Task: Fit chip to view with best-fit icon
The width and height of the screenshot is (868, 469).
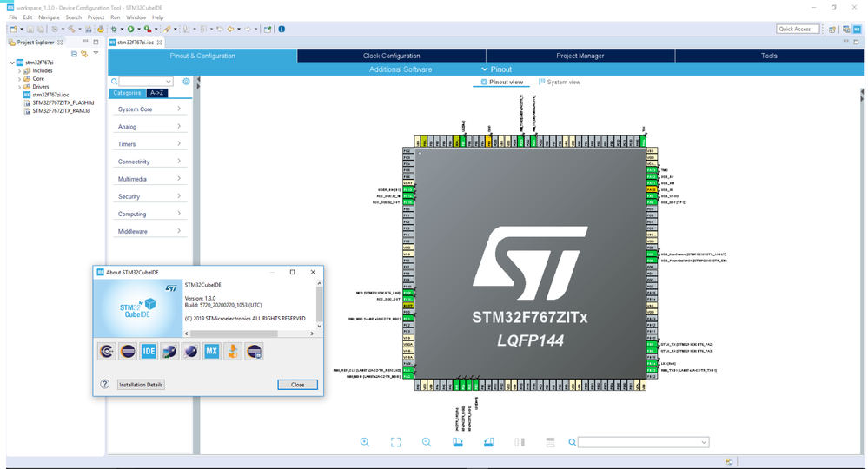Action: click(x=396, y=442)
